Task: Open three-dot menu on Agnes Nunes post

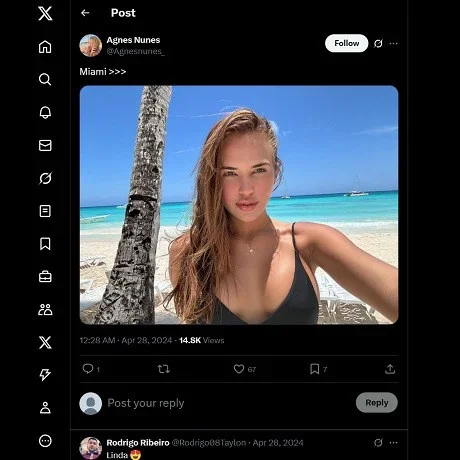Action: [393, 43]
